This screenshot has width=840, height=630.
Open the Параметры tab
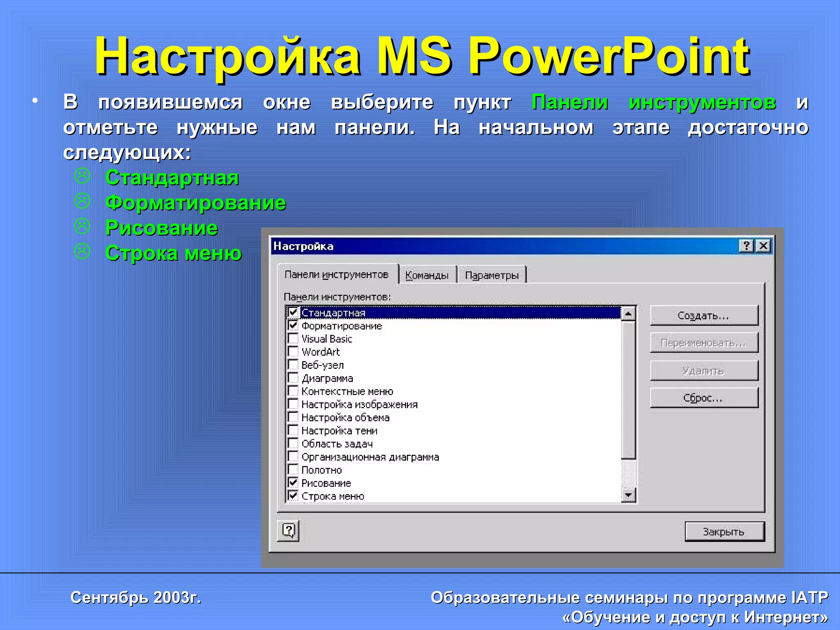492,275
